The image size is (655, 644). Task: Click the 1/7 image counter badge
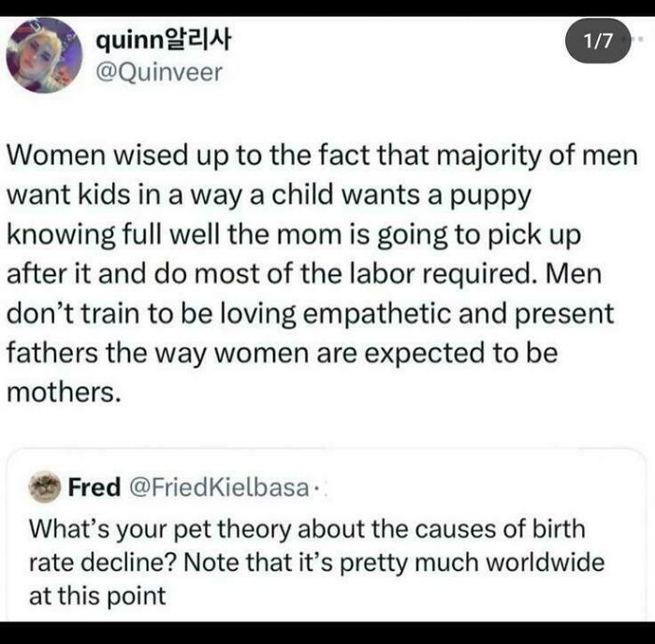click(598, 44)
